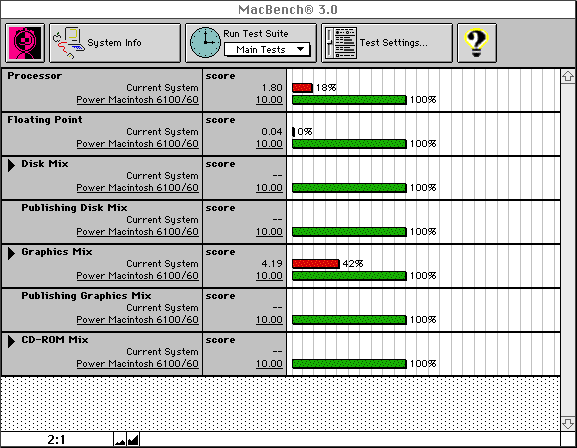The width and height of the screenshot is (577, 448).
Task: Click the Processor score value 1.80
Action: pyautogui.click(x=272, y=88)
